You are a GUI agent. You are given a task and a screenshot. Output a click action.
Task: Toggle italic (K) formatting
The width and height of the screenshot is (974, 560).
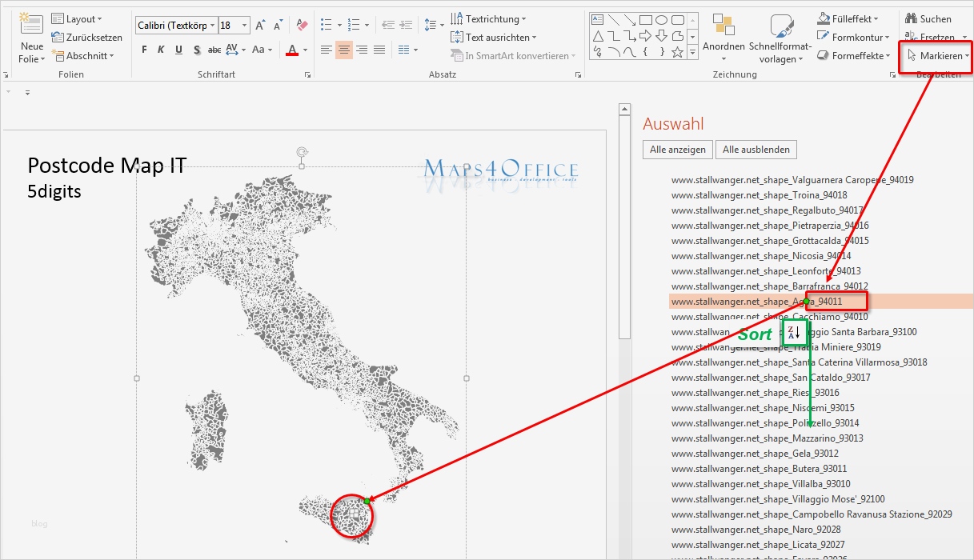[161, 50]
